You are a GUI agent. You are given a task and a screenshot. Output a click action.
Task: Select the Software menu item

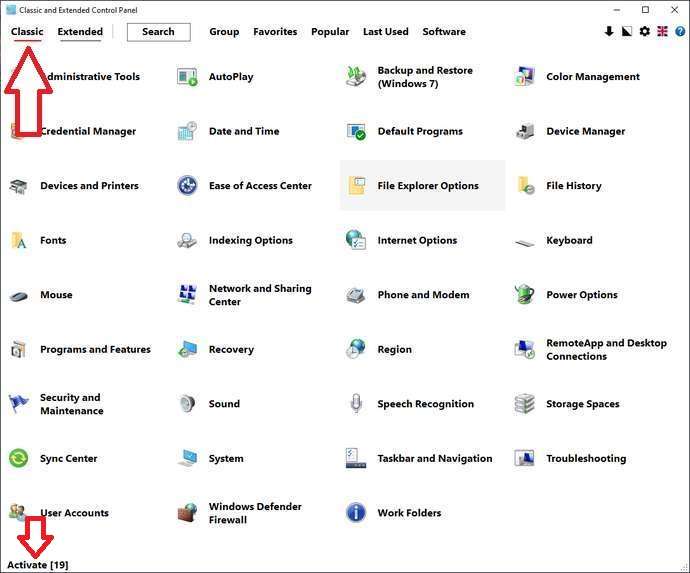coord(444,32)
